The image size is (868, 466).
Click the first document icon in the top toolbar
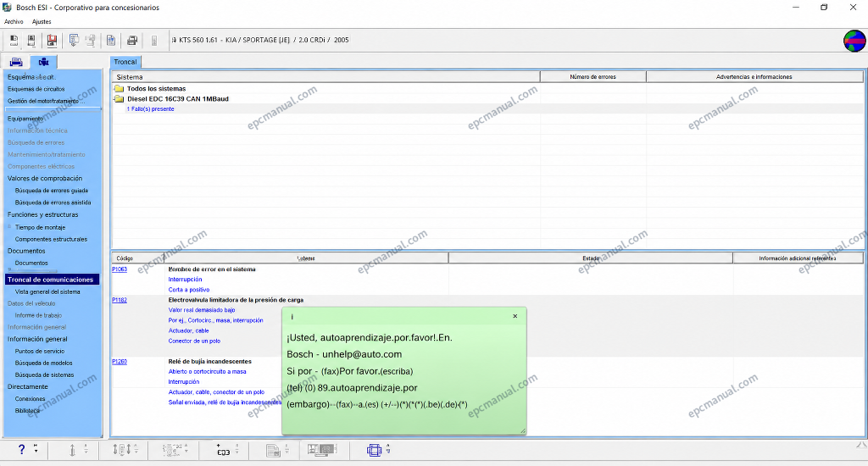pyautogui.click(x=14, y=40)
